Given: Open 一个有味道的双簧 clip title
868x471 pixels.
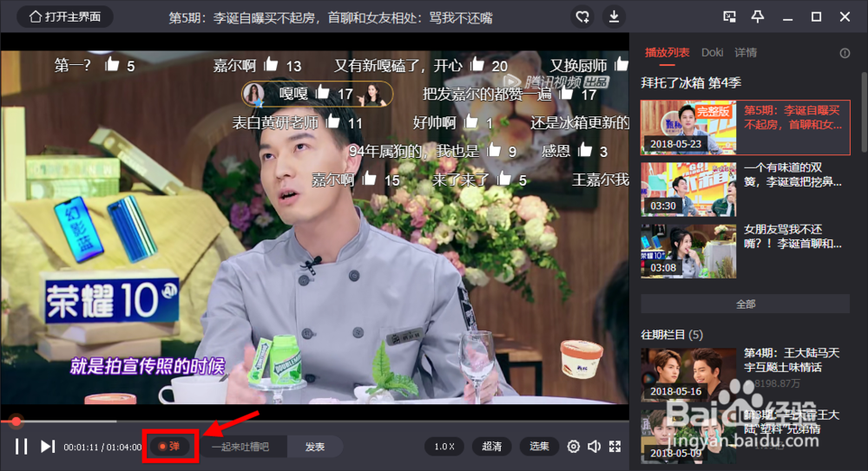Looking at the screenshot, I should coord(792,174).
